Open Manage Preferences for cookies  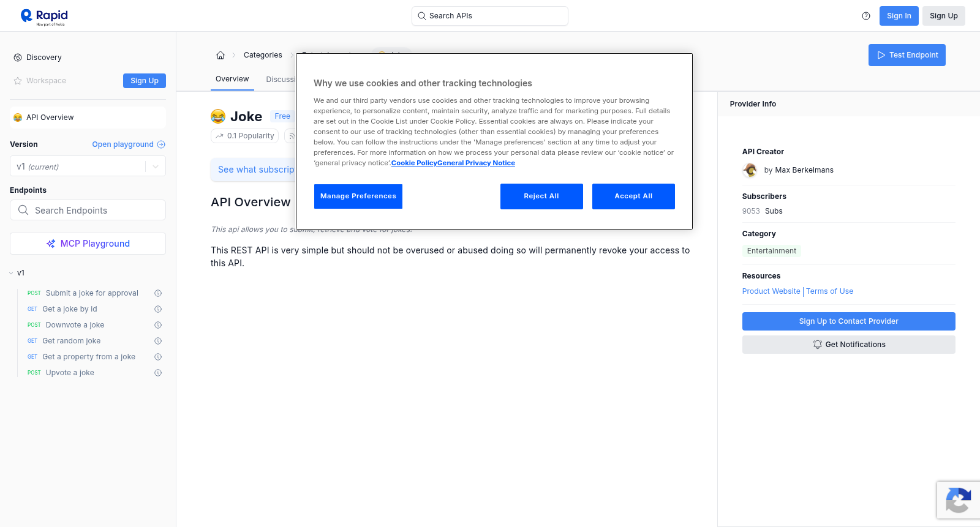pyautogui.click(x=358, y=196)
